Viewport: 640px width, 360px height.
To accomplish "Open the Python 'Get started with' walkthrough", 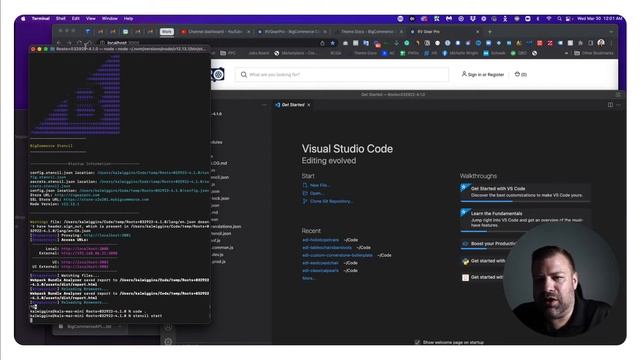I will pos(483,261).
